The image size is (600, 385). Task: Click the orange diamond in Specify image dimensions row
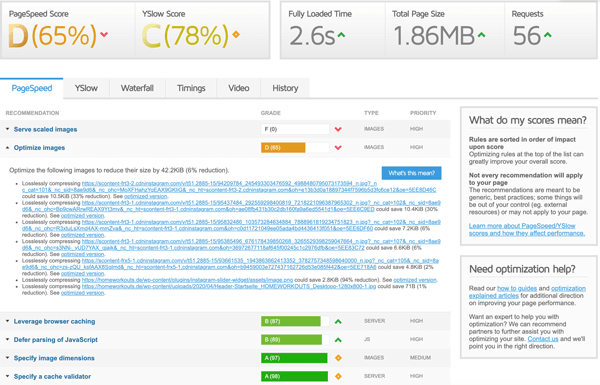[338, 358]
